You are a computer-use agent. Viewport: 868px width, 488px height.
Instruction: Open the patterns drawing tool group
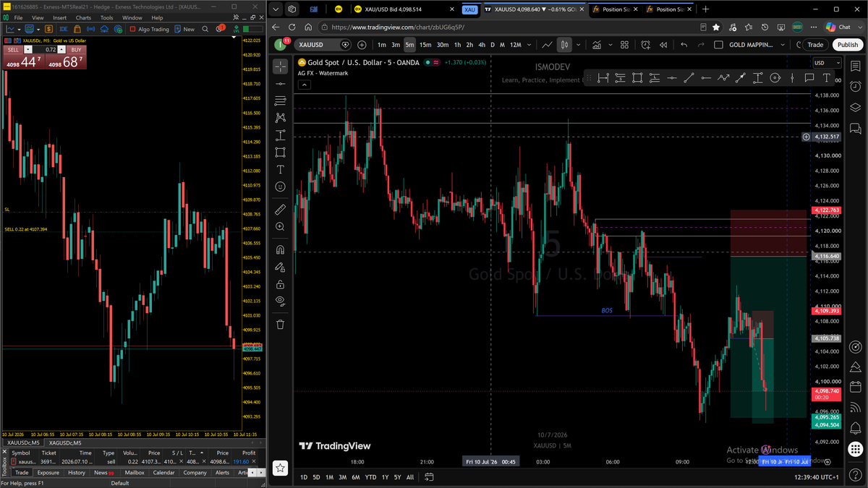coord(280,118)
